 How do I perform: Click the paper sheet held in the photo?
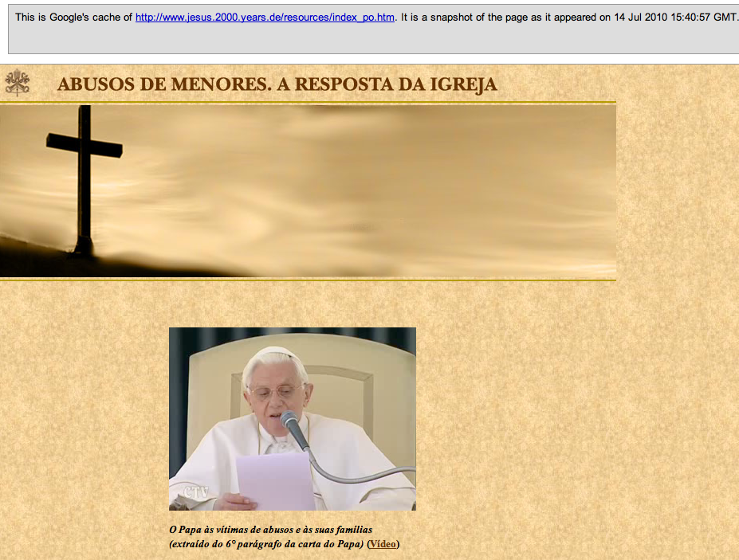click(275, 481)
